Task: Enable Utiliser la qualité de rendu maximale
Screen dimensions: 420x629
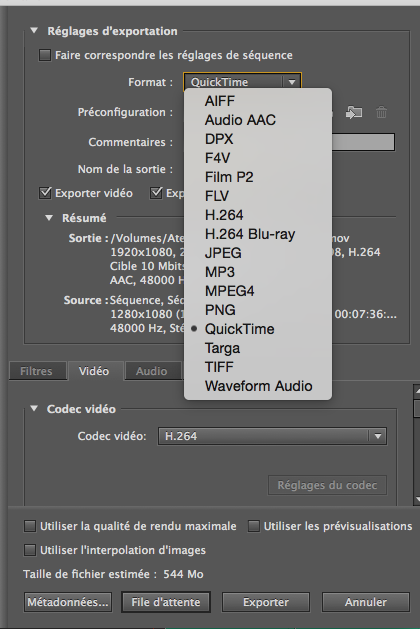Action: (x=30, y=526)
